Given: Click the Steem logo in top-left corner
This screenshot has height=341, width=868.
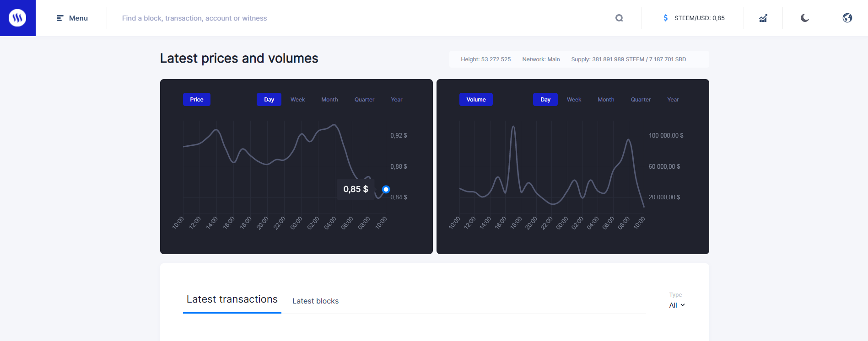Looking at the screenshot, I should click(17, 18).
